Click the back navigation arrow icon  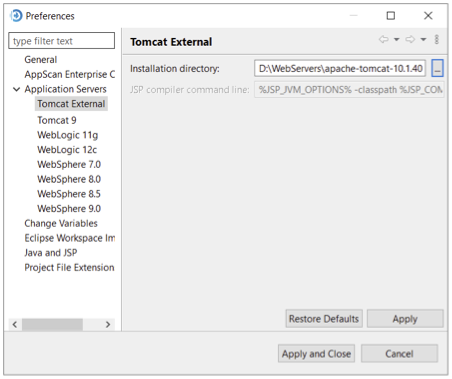[384, 40]
